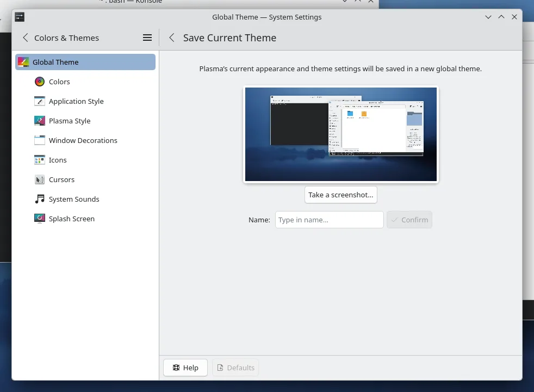Click the System Settings icon in the titlebar
The width and height of the screenshot is (534, 392).
[x=20, y=17]
